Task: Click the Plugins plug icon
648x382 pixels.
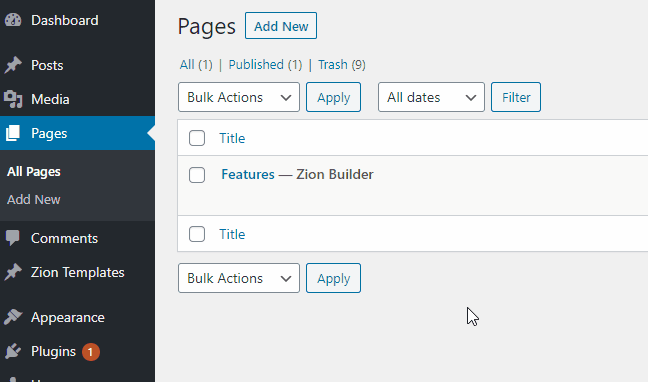Action: point(13,351)
